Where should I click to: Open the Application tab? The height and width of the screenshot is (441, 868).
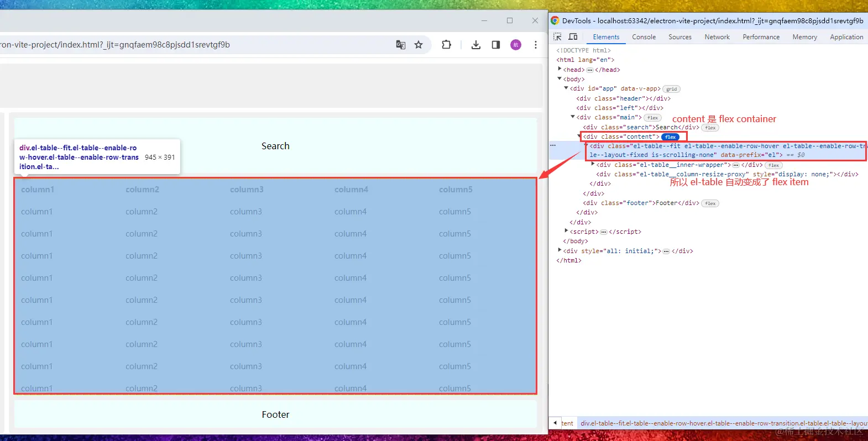846,37
